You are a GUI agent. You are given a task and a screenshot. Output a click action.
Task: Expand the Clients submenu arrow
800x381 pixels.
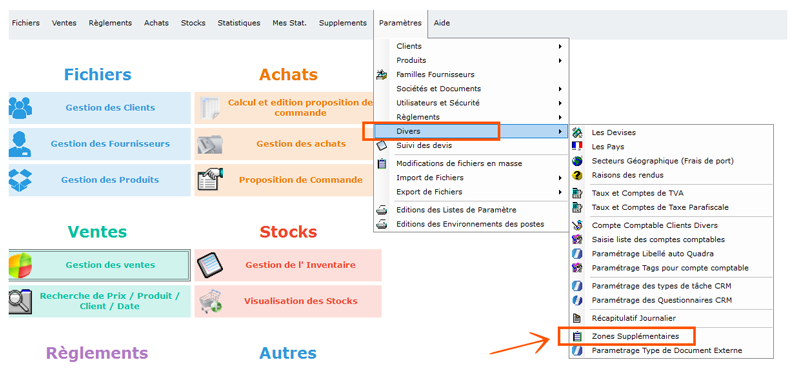pyautogui.click(x=560, y=46)
